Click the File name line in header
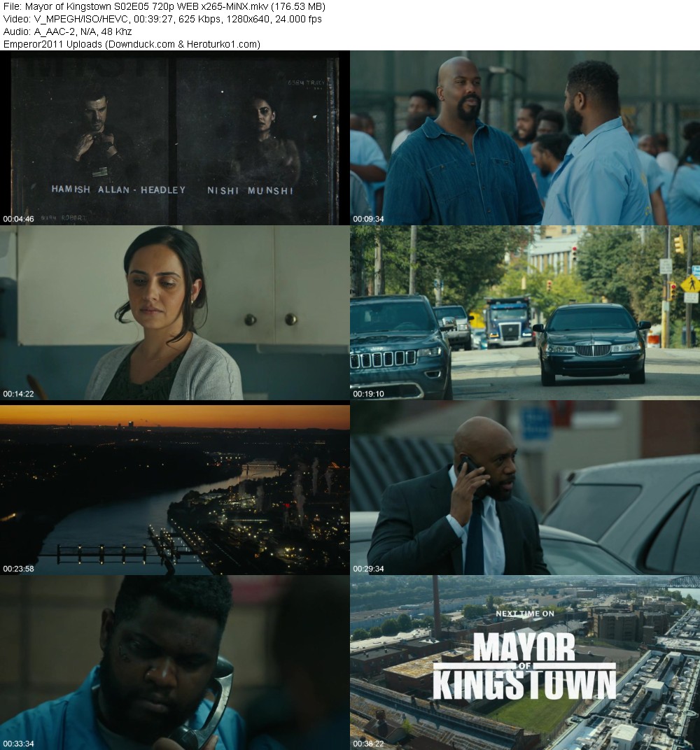The image size is (700, 750). click(x=164, y=7)
